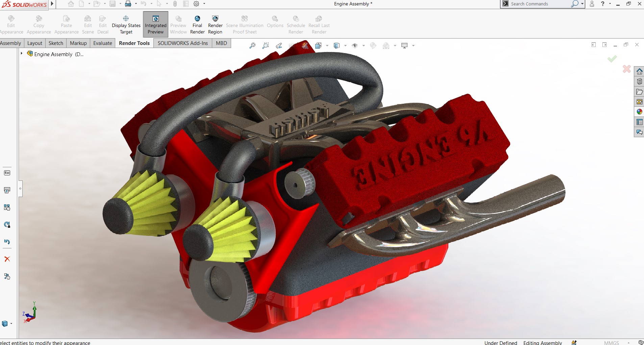Open the File Explorer pane icon
This screenshot has height=345, width=644.
pos(639,92)
